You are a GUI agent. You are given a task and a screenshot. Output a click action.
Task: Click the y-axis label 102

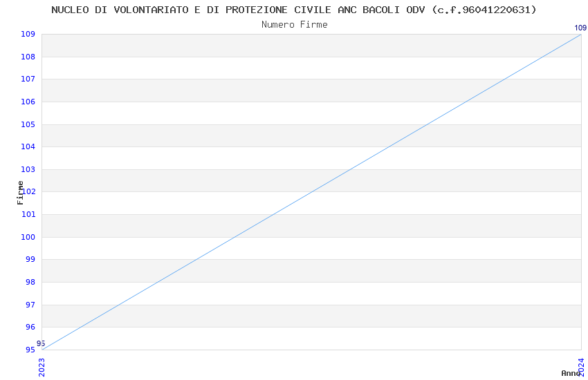pyautogui.click(x=29, y=191)
